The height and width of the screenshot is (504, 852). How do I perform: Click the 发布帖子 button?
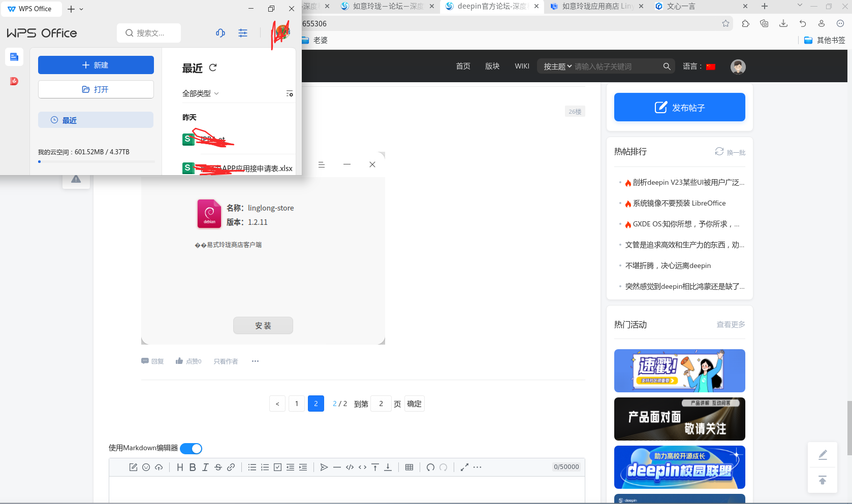[x=680, y=107]
